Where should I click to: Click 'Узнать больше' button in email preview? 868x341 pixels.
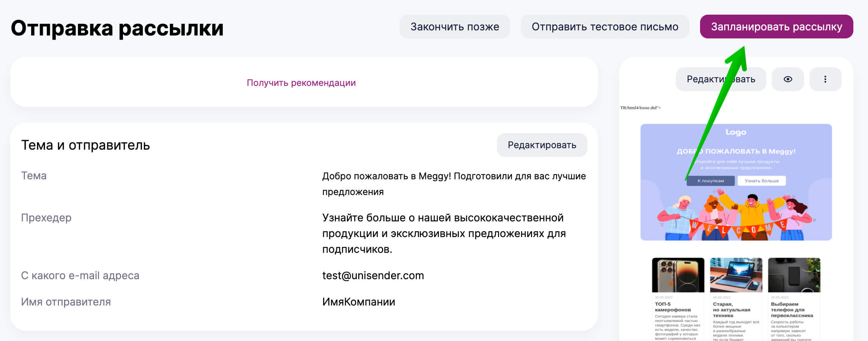[762, 181]
